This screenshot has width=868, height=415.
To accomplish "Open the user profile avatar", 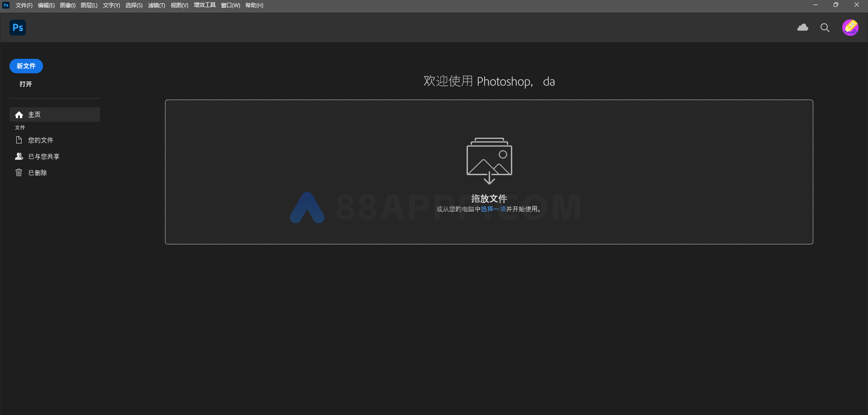I will coord(850,28).
